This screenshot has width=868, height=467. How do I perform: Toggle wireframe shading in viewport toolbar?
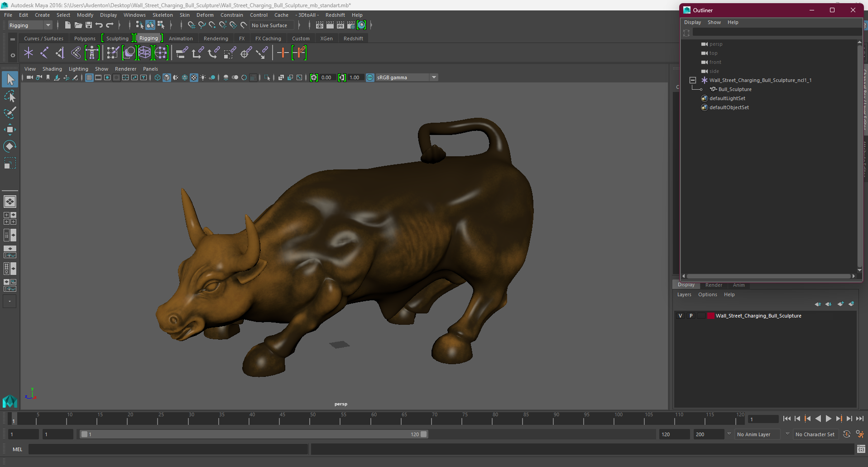coord(158,77)
